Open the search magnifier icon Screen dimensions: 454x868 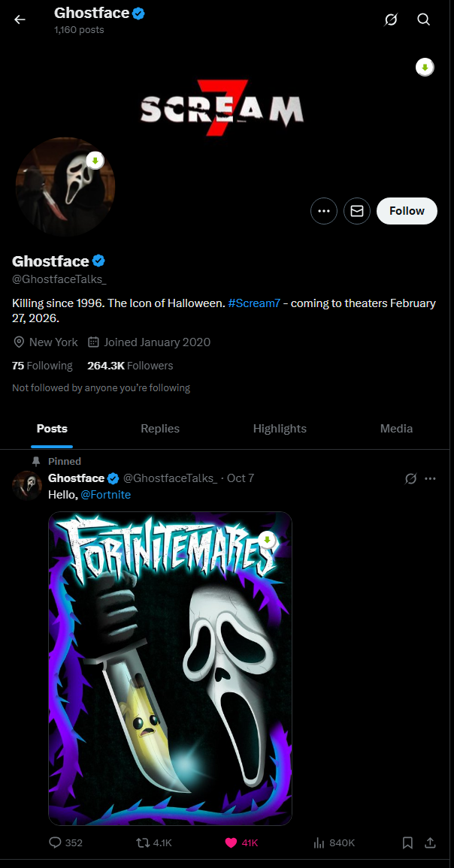[x=423, y=20]
